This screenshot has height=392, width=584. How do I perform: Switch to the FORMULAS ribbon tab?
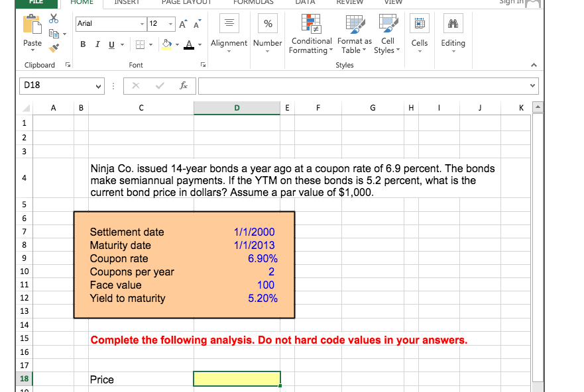coord(253,3)
